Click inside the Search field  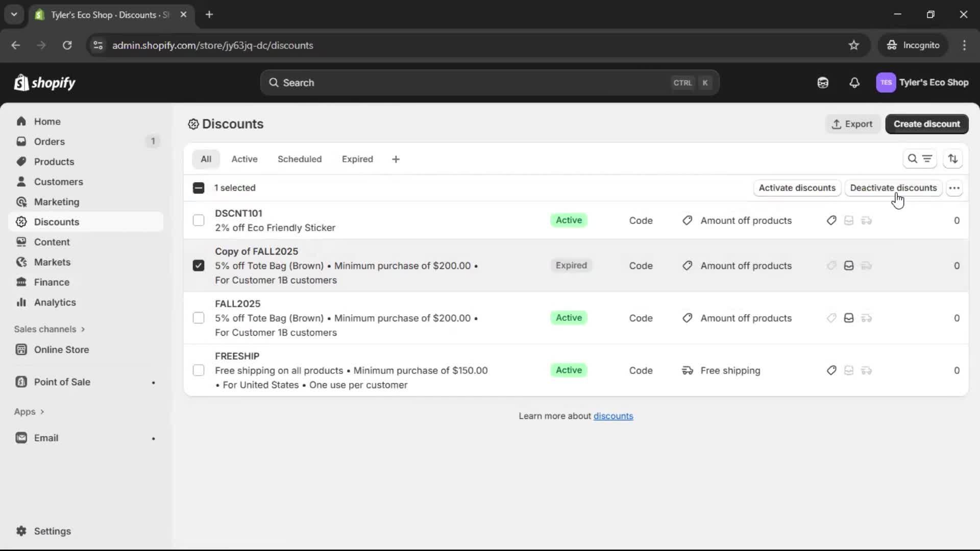click(459, 82)
